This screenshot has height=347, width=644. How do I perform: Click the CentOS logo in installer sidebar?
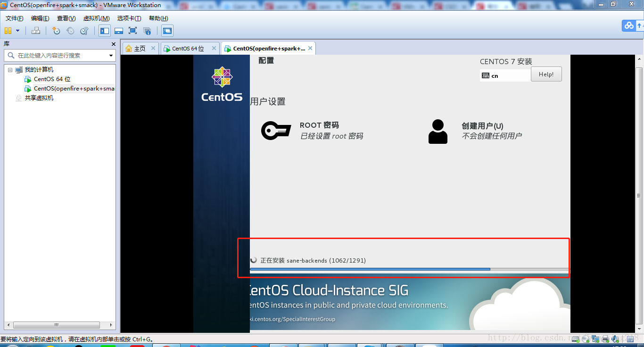click(x=222, y=84)
